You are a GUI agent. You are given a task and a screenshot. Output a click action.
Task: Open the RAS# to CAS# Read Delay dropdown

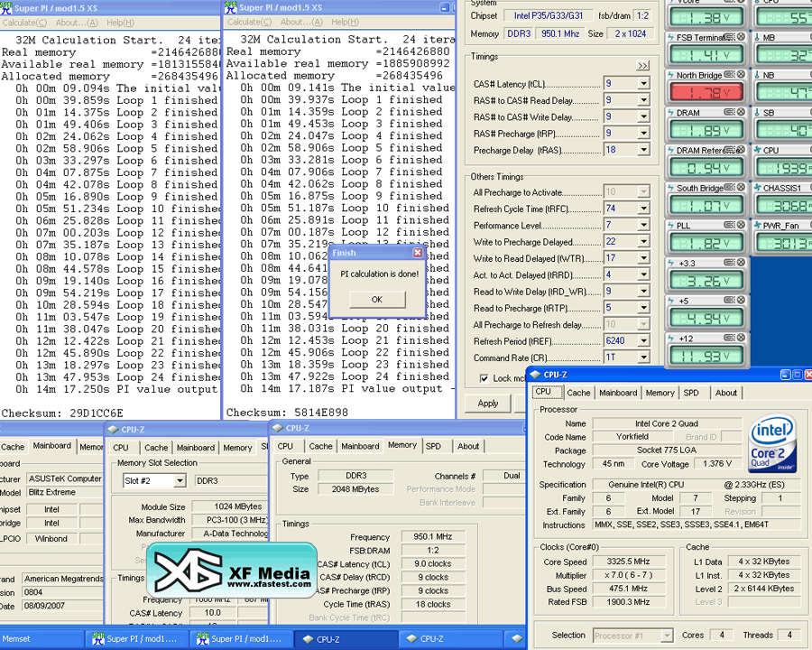(x=643, y=100)
